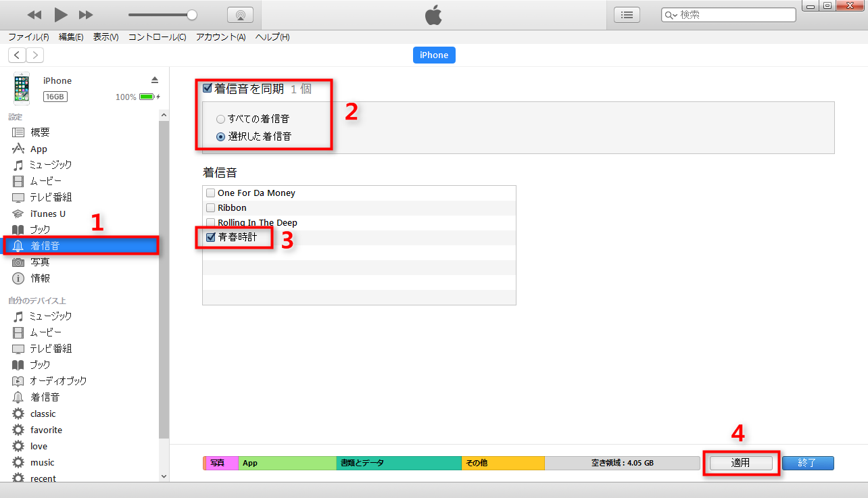Click the rewind previous track button
868x498 pixels.
tap(34, 15)
